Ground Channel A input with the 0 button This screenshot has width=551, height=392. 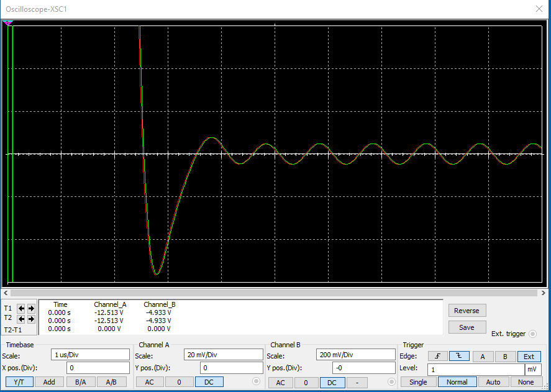coord(179,382)
